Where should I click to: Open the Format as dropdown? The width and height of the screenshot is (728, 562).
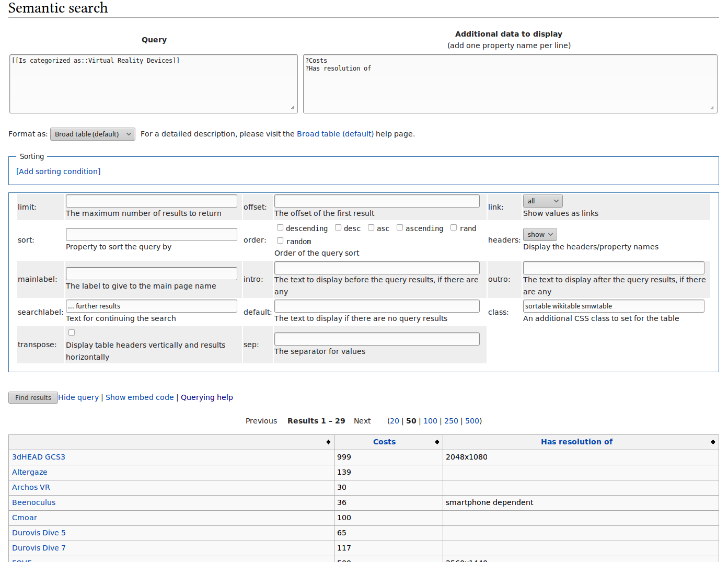(x=93, y=134)
